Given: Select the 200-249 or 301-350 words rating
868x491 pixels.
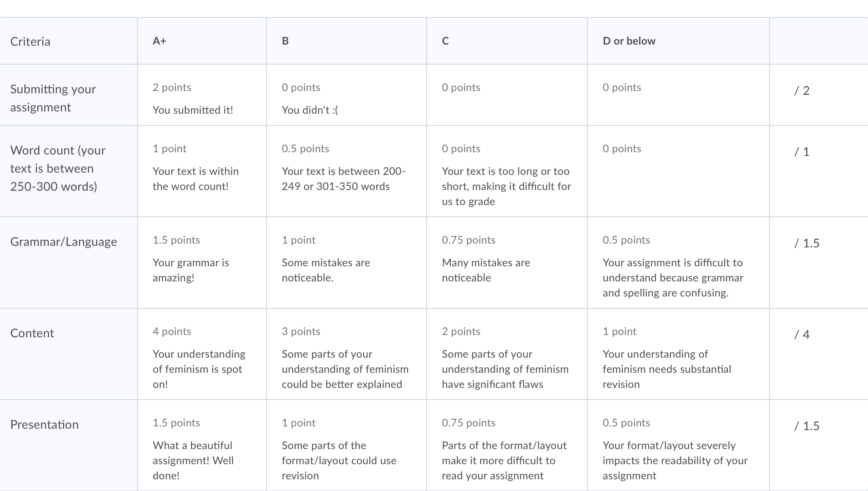Looking at the screenshot, I should click(346, 171).
